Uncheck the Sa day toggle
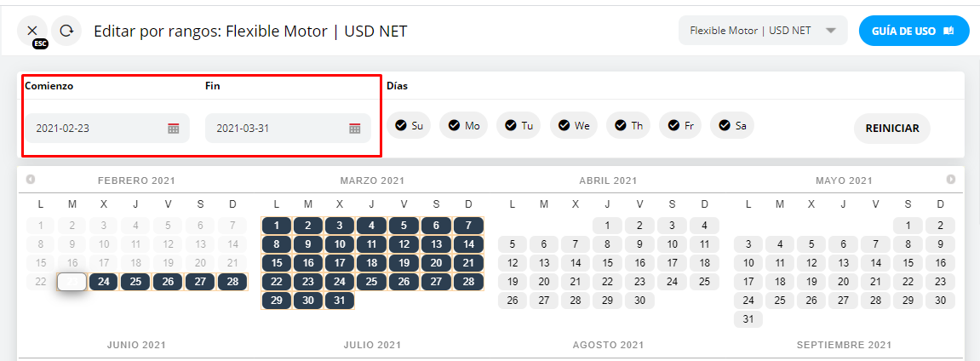This screenshot has height=361, width=980. click(732, 126)
